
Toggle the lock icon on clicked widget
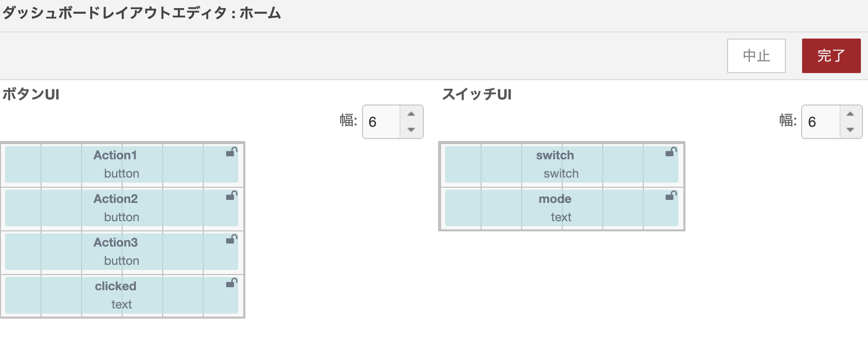(x=232, y=283)
